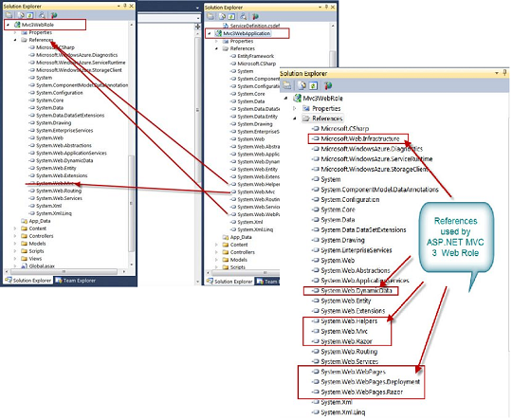
Task: Click vertical scrollbar thumb in left Solution Explorer
Action: pyautogui.click(x=131, y=203)
